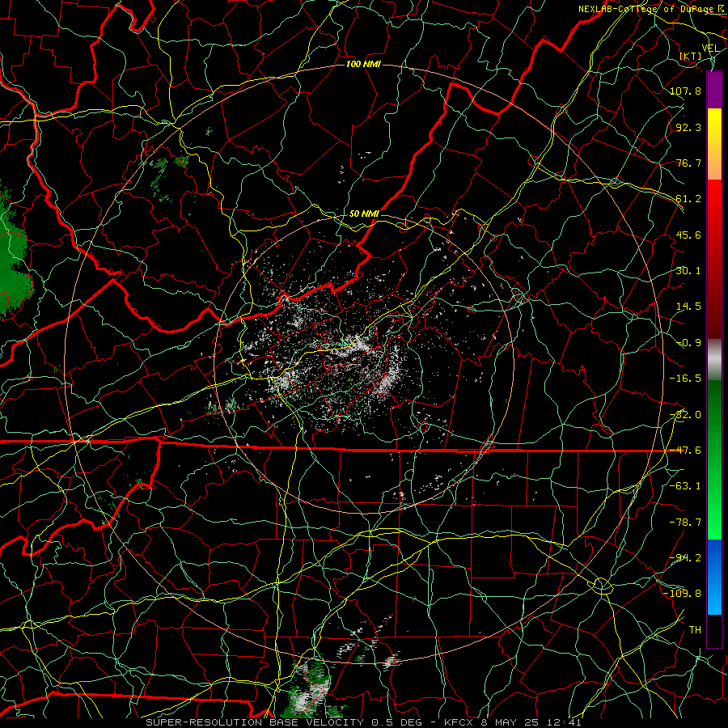728x728 pixels.
Task: Click the 61.2 velocity scale value
Action: coord(688,199)
